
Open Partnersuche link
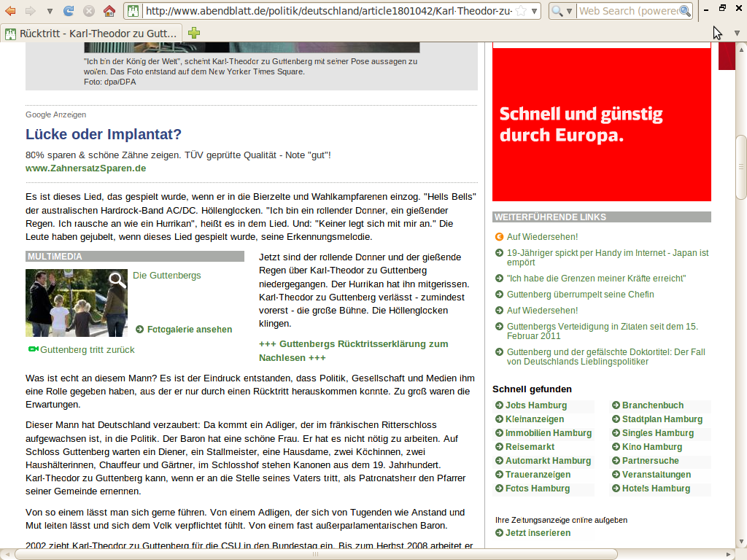point(650,461)
